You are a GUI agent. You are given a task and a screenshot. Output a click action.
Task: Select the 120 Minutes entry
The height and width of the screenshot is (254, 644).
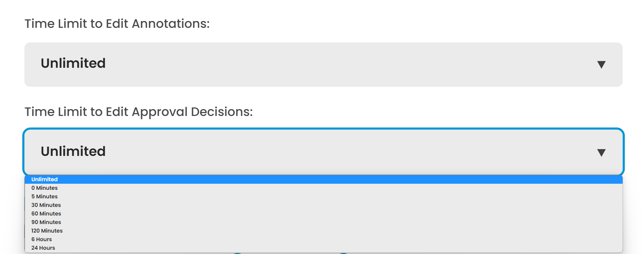(x=47, y=231)
